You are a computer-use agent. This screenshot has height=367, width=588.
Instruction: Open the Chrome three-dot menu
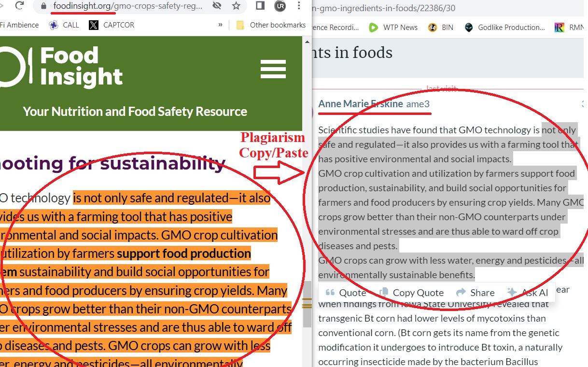[x=299, y=6]
